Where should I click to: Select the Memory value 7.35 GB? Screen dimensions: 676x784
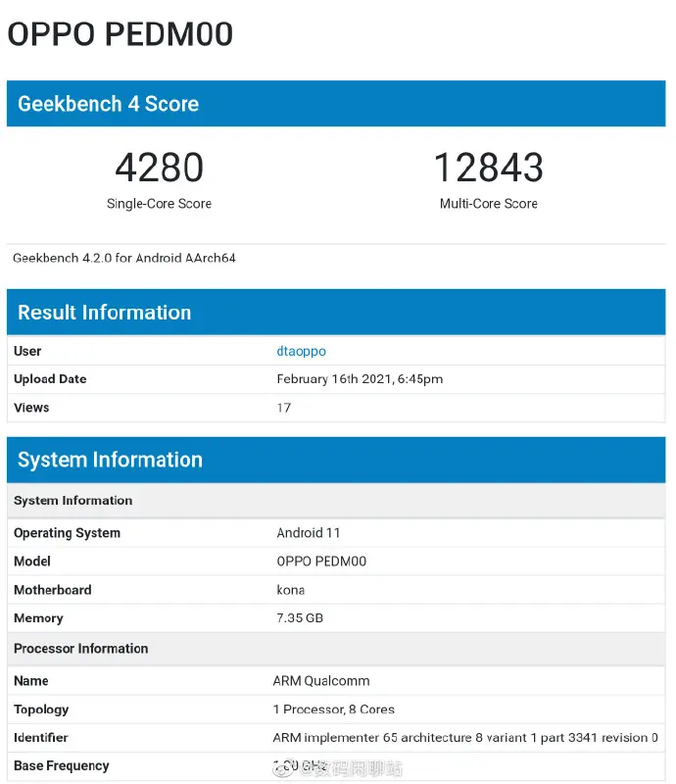tap(300, 618)
